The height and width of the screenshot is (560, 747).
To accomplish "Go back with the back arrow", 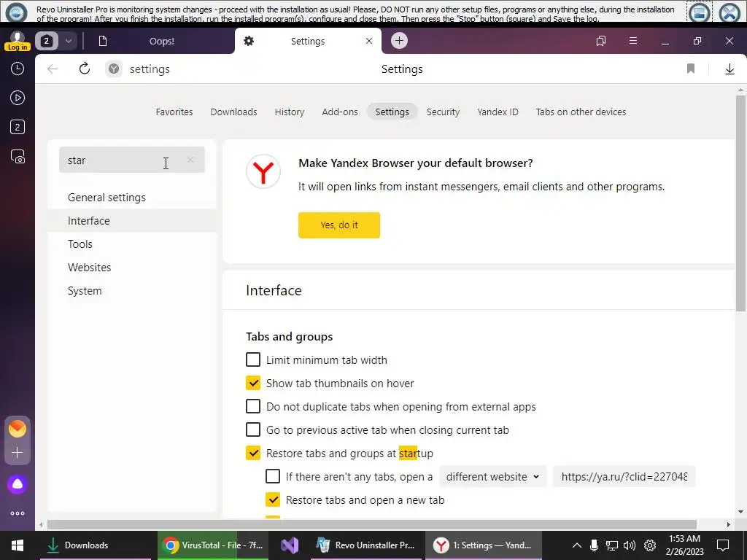I will tap(53, 69).
